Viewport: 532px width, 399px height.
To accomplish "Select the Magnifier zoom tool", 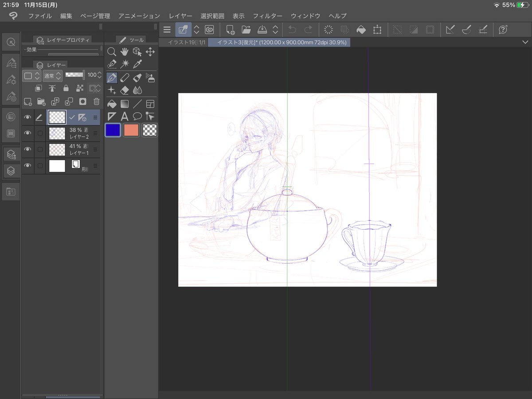I will (x=112, y=52).
